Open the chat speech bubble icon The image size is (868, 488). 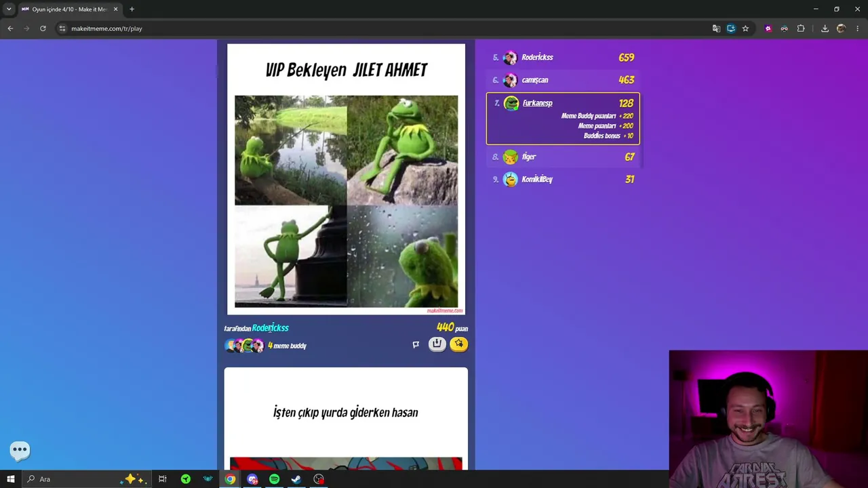20,449
